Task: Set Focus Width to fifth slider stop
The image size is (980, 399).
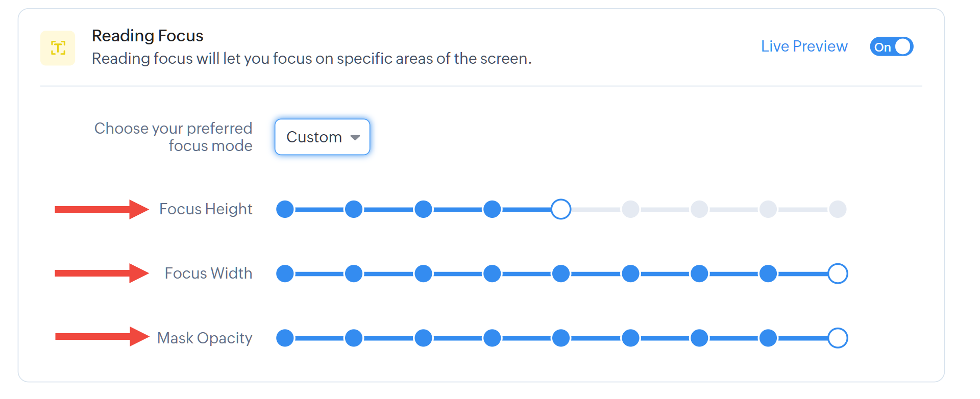Action: (561, 273)
